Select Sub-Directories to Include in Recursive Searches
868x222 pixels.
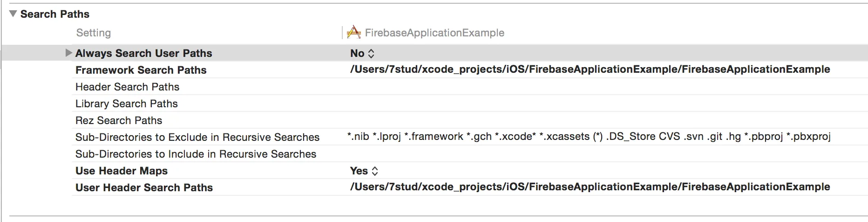(x=196, y=154)
